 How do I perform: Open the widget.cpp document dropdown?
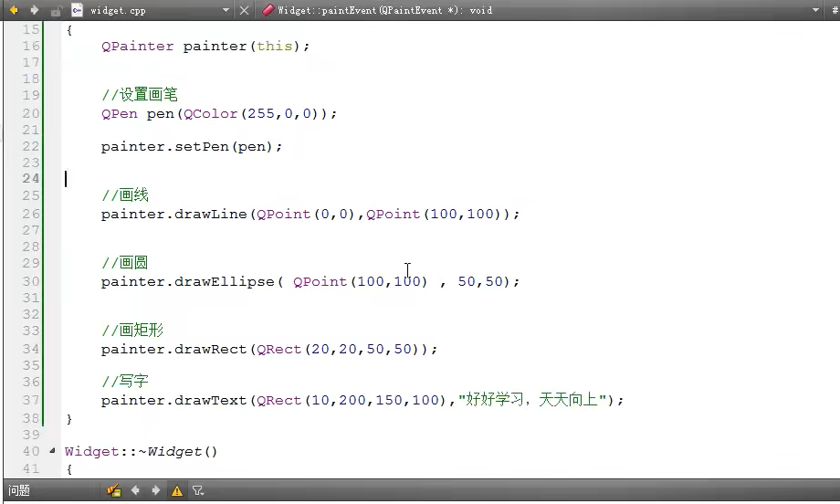coord(226,10)
